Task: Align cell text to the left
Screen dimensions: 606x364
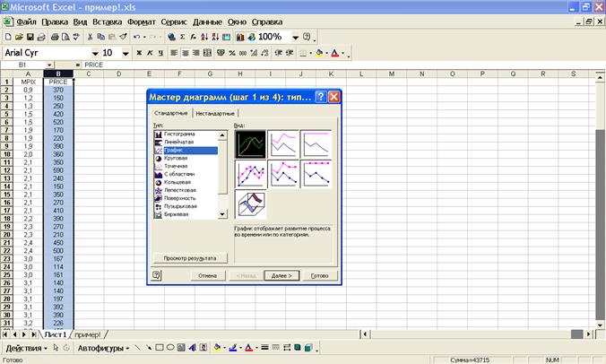Action: tap(174, 53)
